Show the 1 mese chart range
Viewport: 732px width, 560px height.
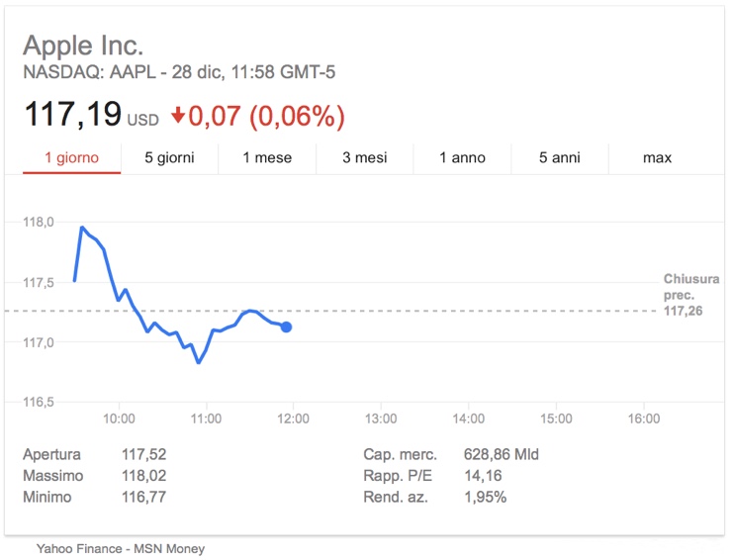(x=267, y=157)
